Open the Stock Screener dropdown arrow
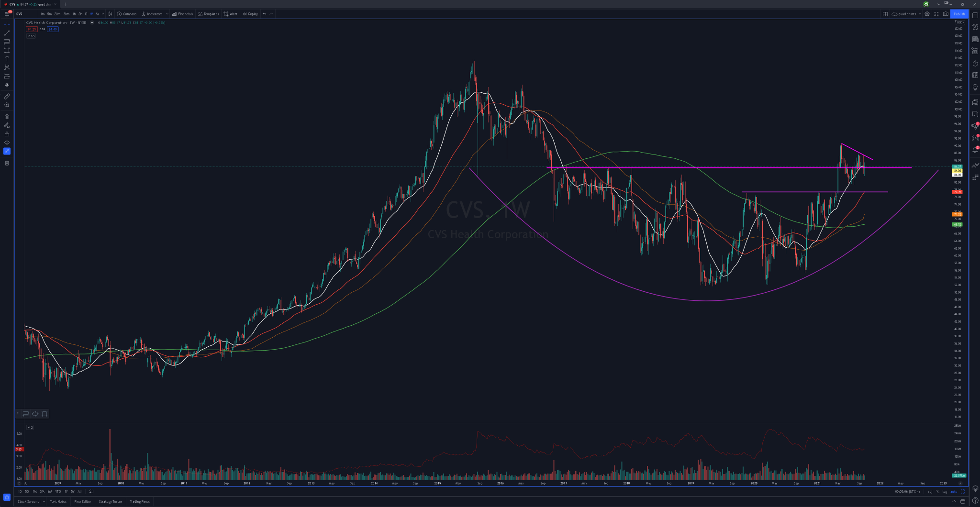Screen dimensions: 980x507 click(x=44, y=501)
